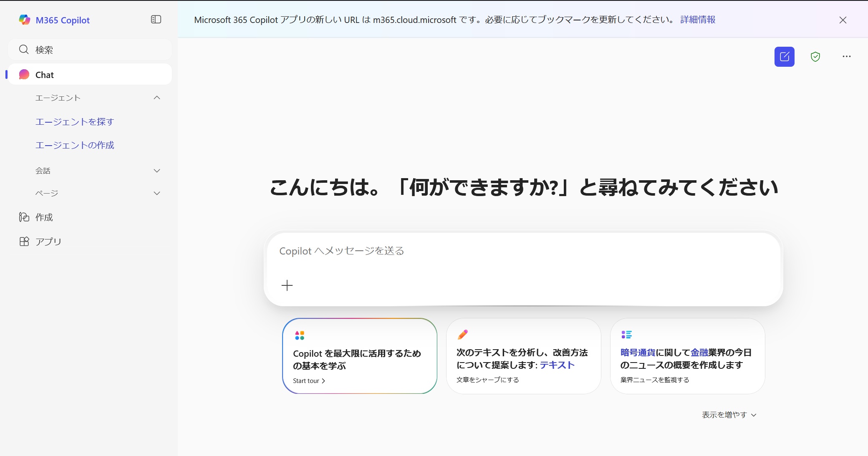Expand the ページ section chevron
This screenshot has height=456, width=868.
pyautogui.click(x=157, y=193)
